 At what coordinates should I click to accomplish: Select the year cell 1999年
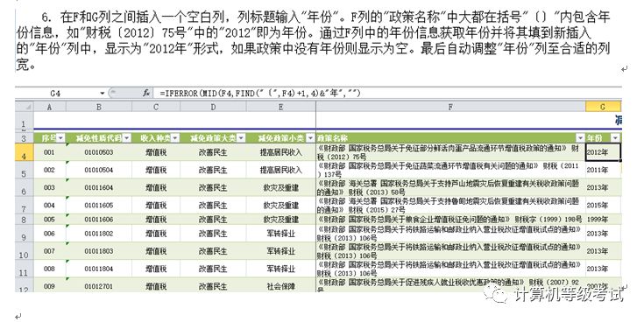[603, 220]
